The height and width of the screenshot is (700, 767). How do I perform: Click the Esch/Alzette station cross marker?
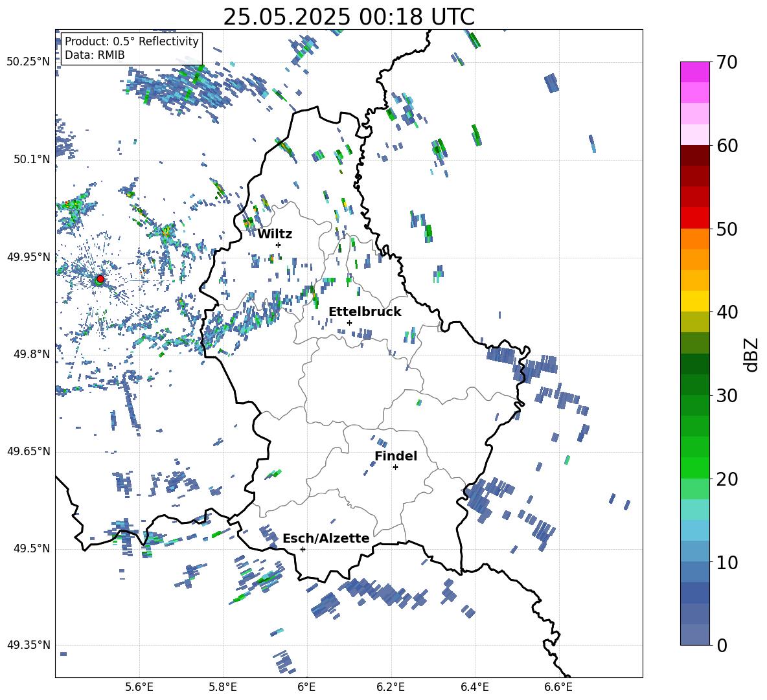pyautogui.click(x=303, y=549)
